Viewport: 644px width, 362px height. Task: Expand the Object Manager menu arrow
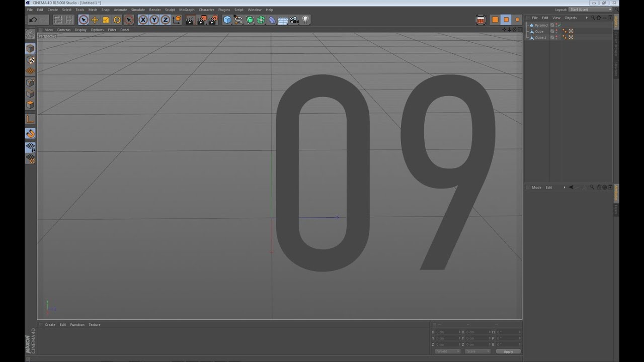[x=587, y=18]
